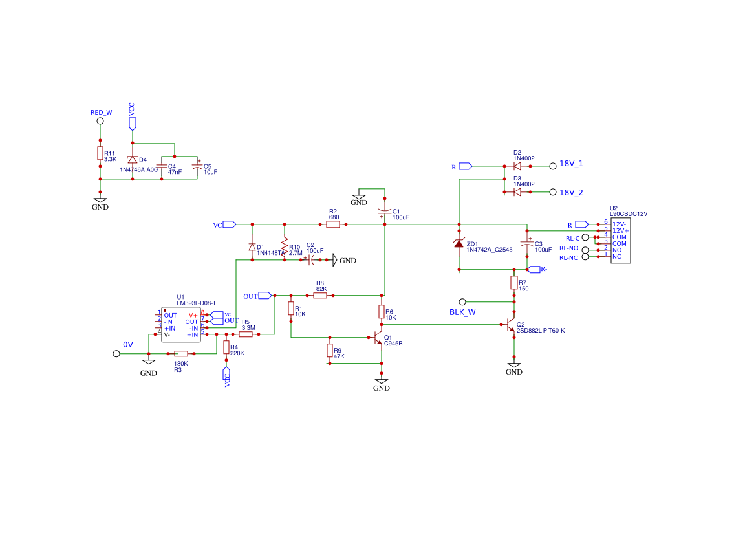This screenshot has width=756, height=535.
Task: Click the "LM393L-D08-T" part label
Action: [x=196, y=303]
